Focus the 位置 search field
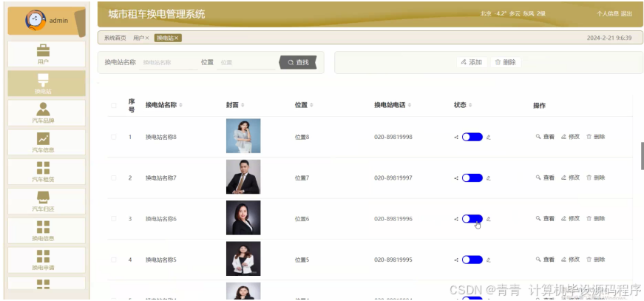This screenshot has width=644, height=301. tap(246, 62)
